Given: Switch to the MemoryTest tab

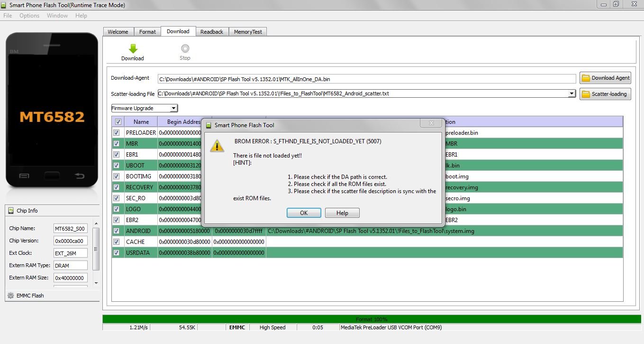Looking at the screenshot, I should point(248,32).
